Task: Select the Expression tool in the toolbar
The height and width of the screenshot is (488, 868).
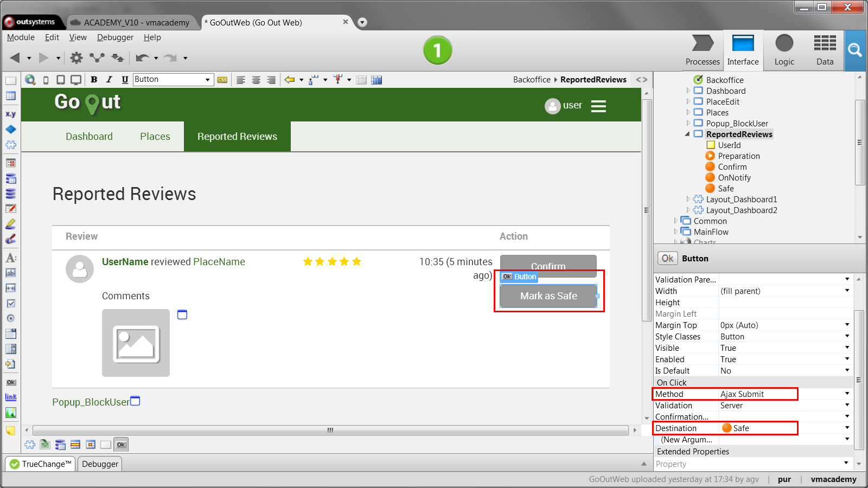Action: coord(10,258)
